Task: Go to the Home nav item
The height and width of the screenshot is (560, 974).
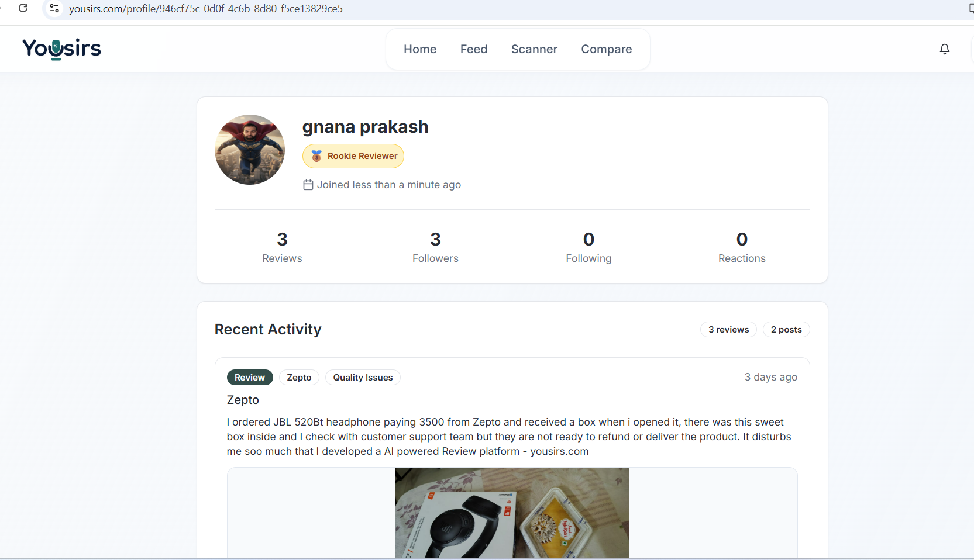Action: point(420,49)
